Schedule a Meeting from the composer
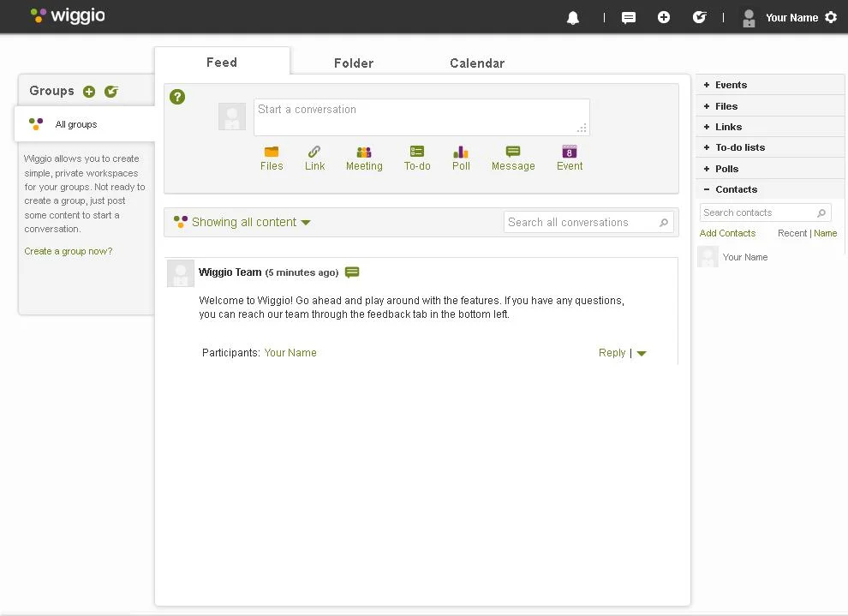The width and height of the screenshot is (848, 616). tap(364, 158)
